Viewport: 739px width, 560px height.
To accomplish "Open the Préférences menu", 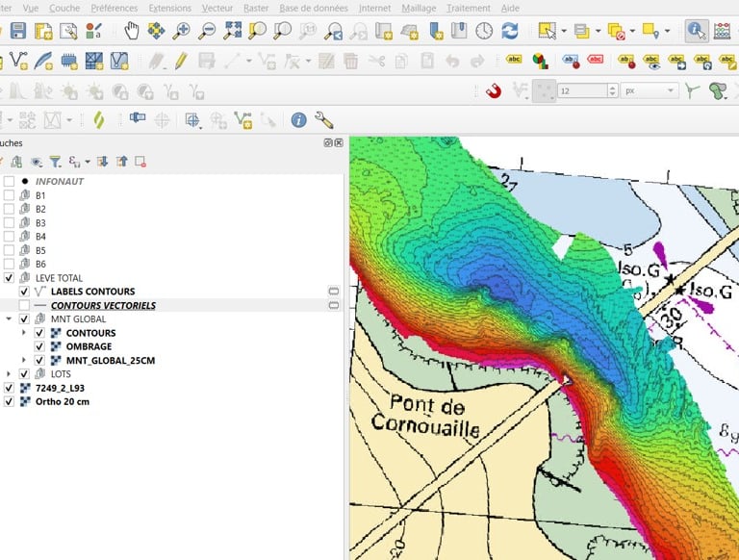I will [115, 8].
